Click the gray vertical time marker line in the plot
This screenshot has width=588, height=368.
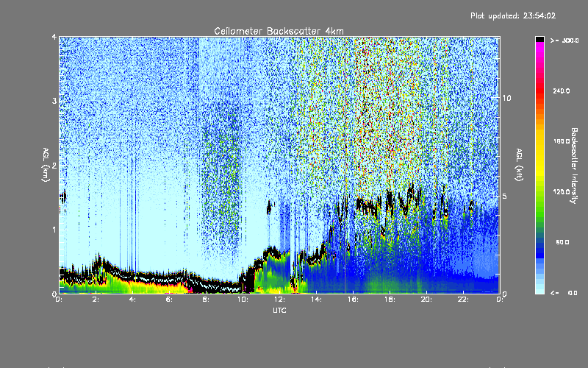click(345, 165)
